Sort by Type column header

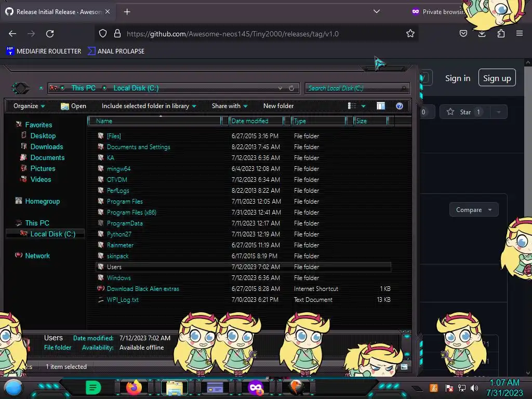[x=318, y=121]
